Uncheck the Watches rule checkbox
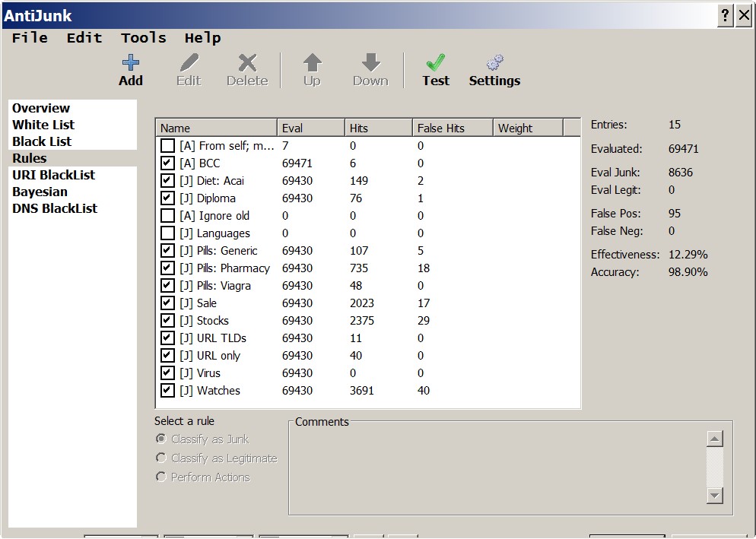This screenshot has height=539, width=756. click(x=167, y=391)
